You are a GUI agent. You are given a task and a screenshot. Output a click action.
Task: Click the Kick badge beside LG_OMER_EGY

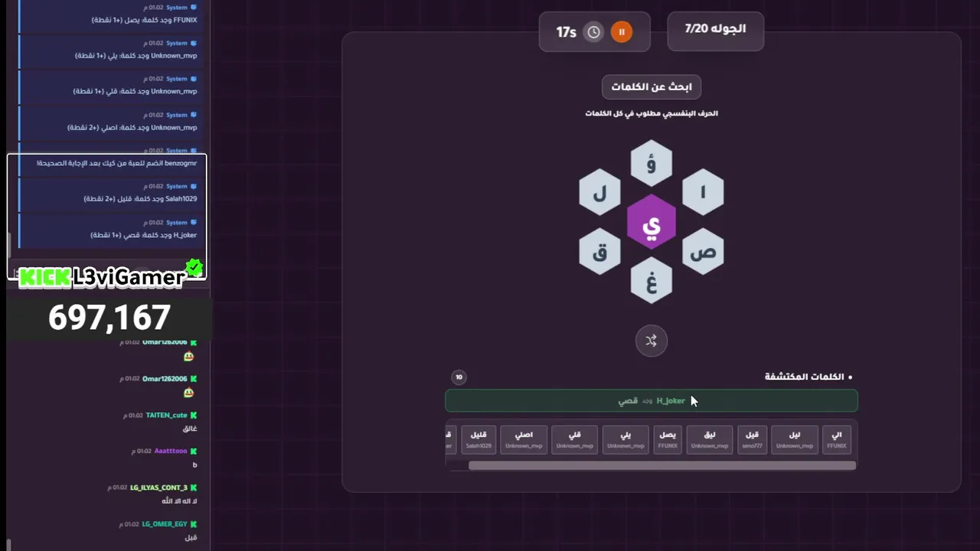[x=194, y=524]
